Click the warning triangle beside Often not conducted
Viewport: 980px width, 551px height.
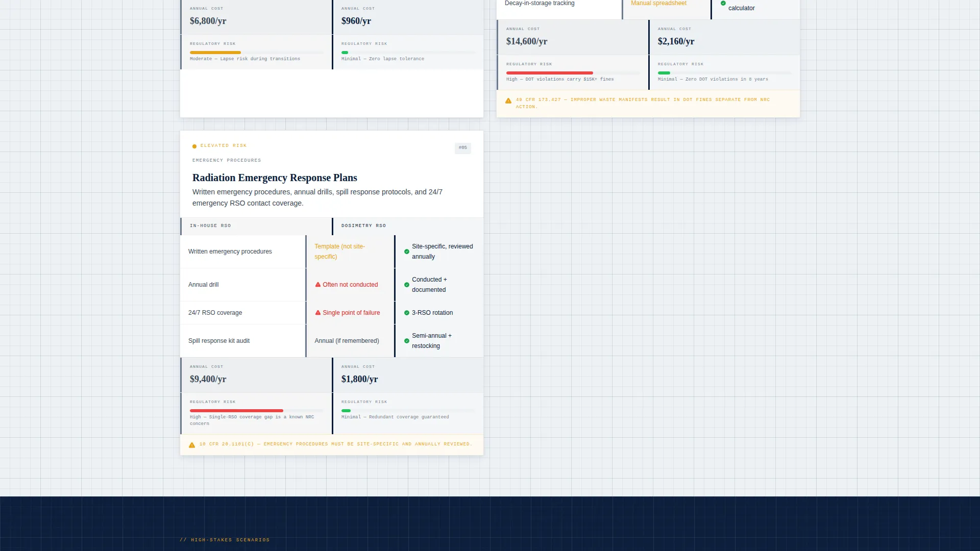[x=318, y=285]
